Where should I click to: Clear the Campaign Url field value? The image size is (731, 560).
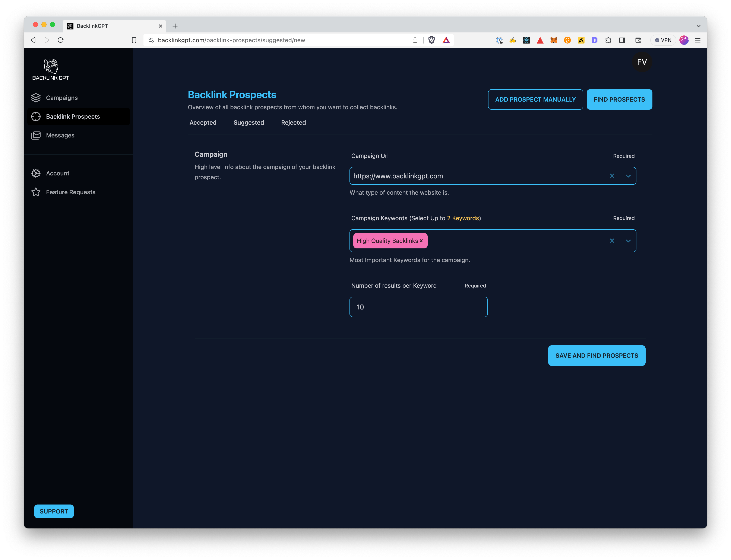click(612, 176)
